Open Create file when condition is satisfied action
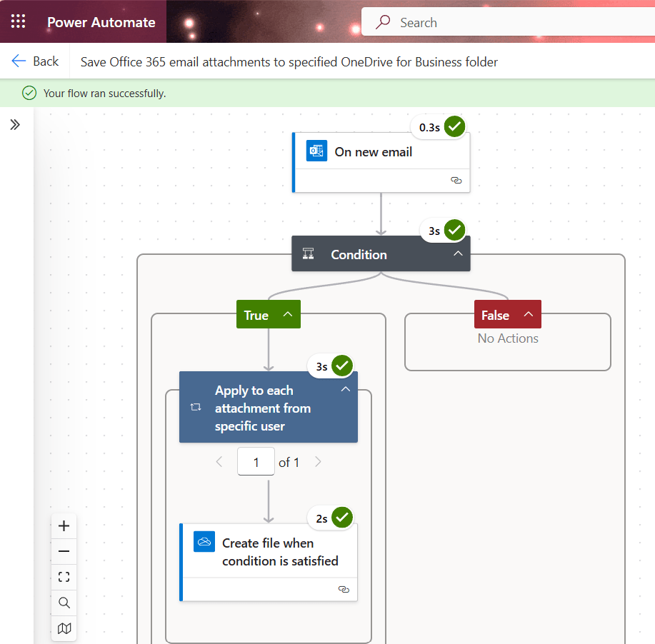 [279, 552]
